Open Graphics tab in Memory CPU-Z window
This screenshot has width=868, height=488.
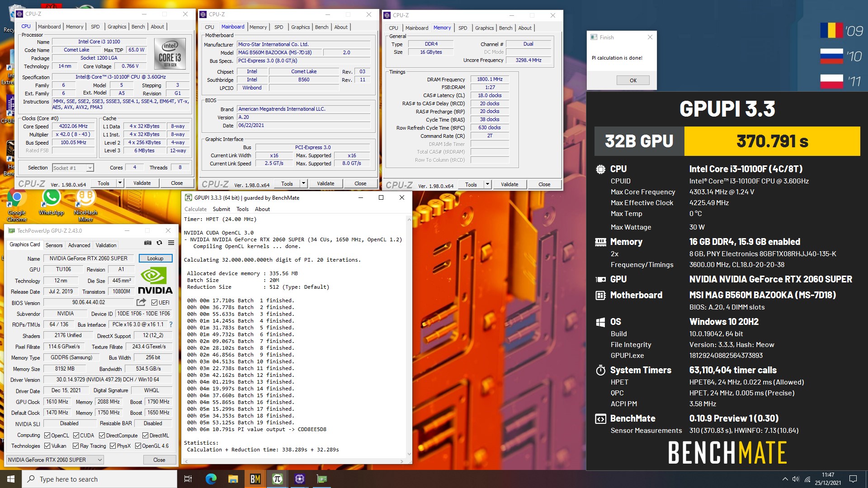[484, 28]
